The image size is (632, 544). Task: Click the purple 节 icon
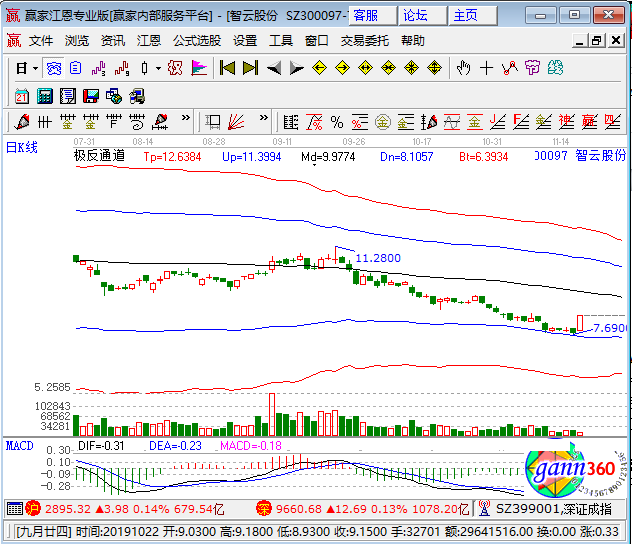point(532,68)
